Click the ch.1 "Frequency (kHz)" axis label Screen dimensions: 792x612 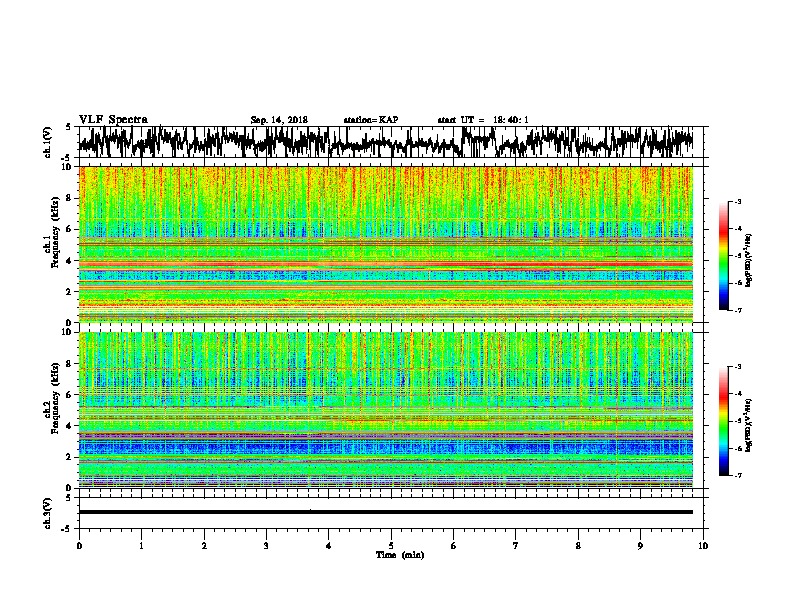[55, 233]
